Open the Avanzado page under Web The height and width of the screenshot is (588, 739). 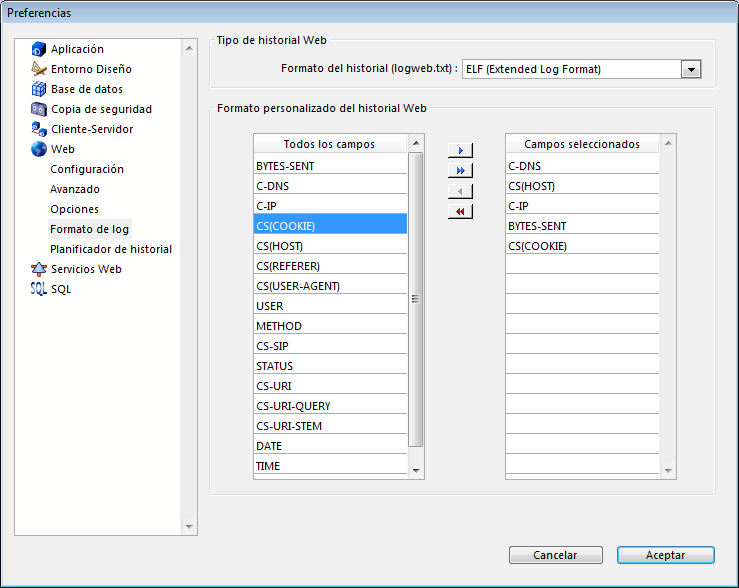[75, 189]
